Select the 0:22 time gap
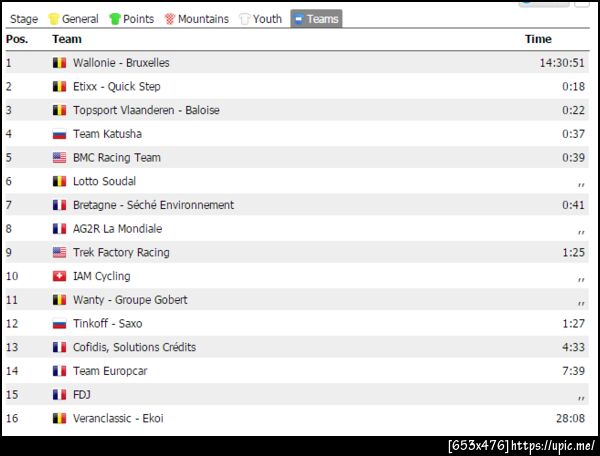The height and width of the screenshot is (456, 600). 573,110
